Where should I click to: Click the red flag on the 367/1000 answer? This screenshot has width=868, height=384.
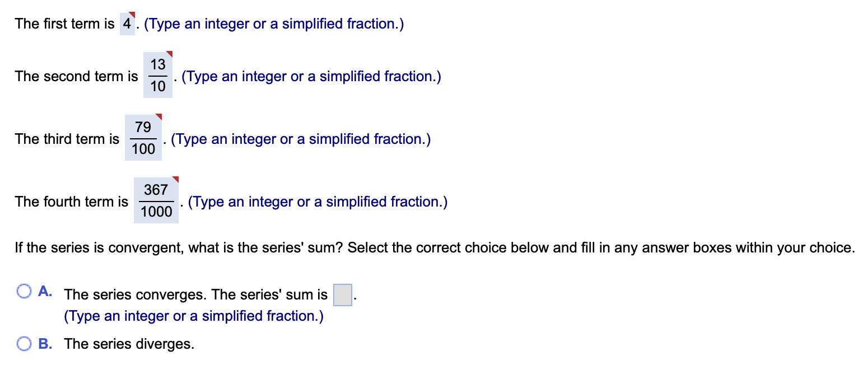[175, 180]
